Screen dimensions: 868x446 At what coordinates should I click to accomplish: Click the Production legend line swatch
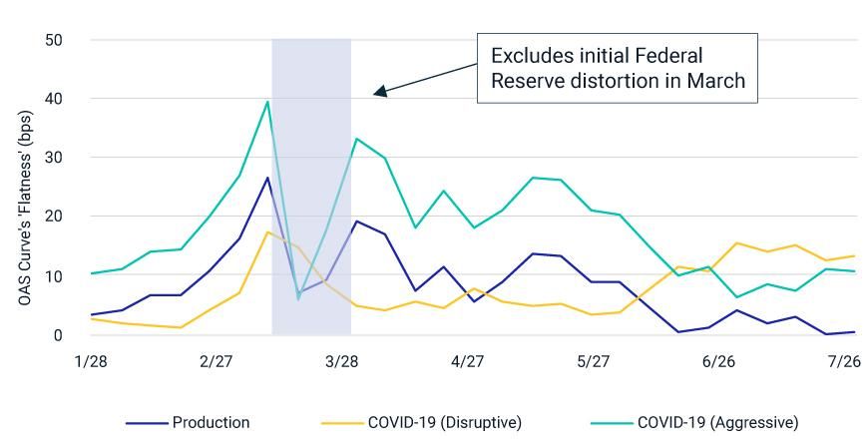[x=146, y=423]
